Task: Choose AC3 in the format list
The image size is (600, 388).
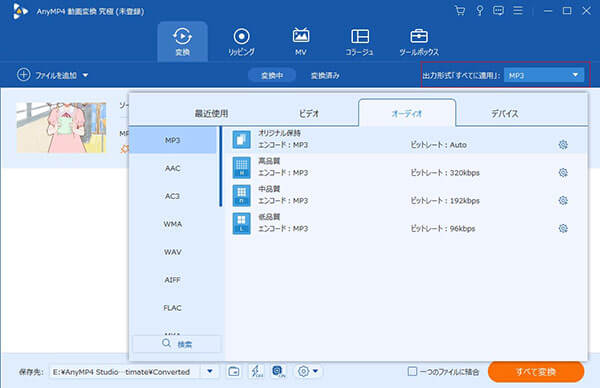Action: tap(173, 196)
